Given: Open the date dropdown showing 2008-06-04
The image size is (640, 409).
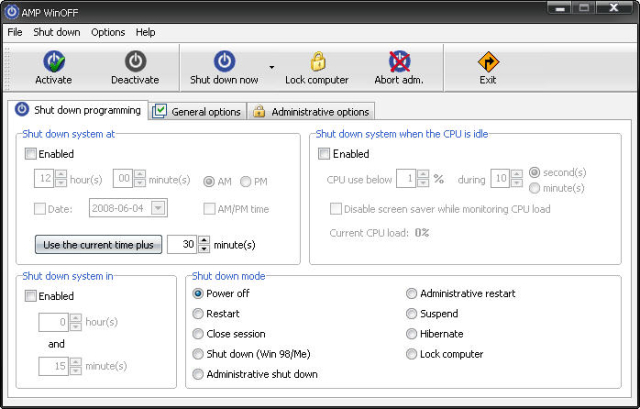Looking at the screenshot, I should [x=158, y=208].
